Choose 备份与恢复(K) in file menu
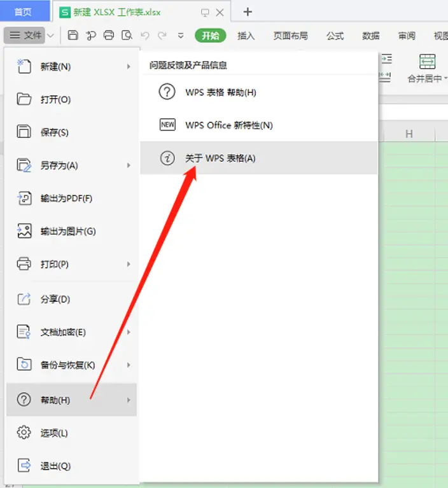This screenshot has width=448, height=488. [72, 365]
